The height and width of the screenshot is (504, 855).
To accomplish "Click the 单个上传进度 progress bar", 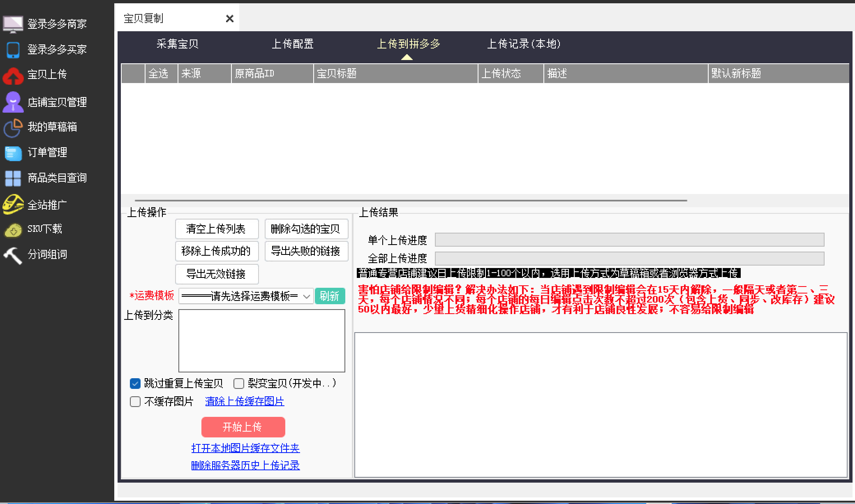I will coord(629,240).
